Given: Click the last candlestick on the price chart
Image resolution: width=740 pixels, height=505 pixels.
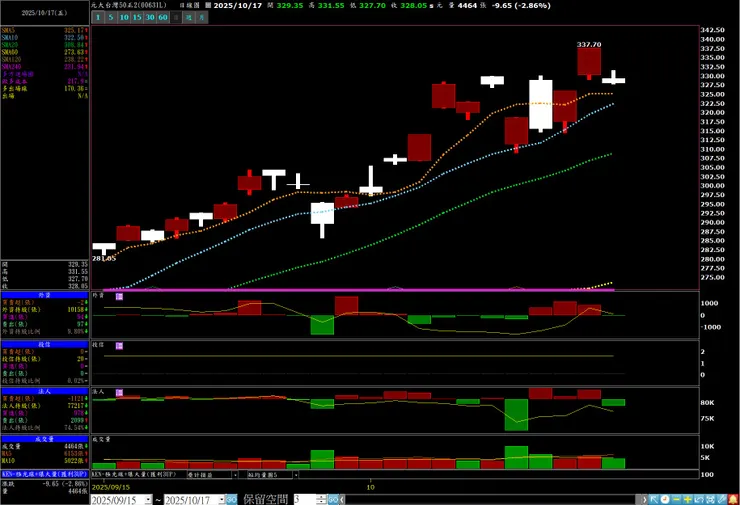Looking at the screenshot, I should [x=614, y=80].
